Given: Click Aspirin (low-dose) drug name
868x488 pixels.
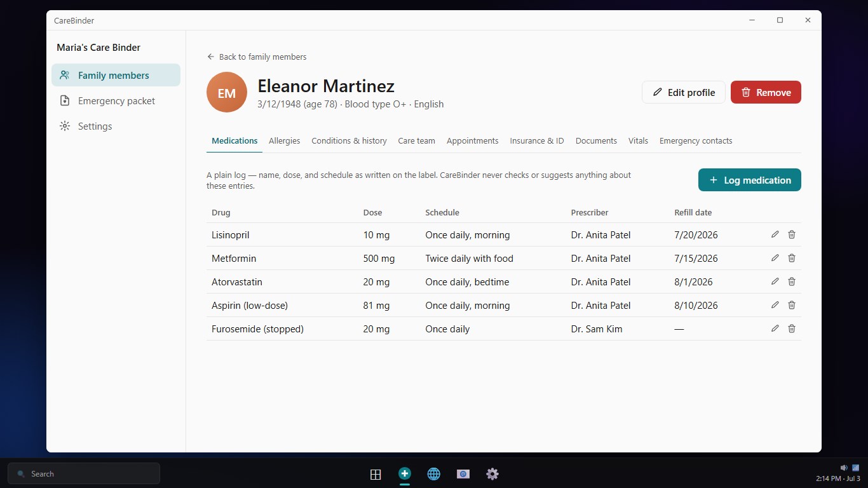Looking at the screenshot, I should pyautogui.click(x=250, y=305).
